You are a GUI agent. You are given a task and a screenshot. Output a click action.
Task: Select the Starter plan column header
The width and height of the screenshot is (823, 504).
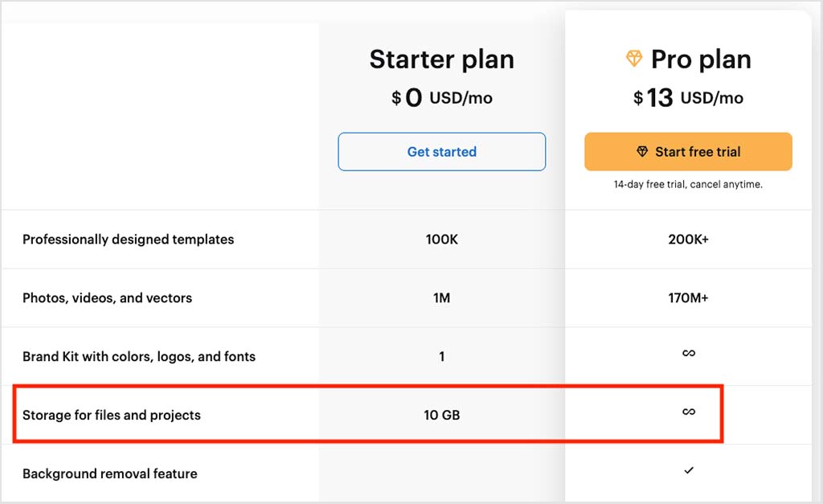[x=441, y=59]
